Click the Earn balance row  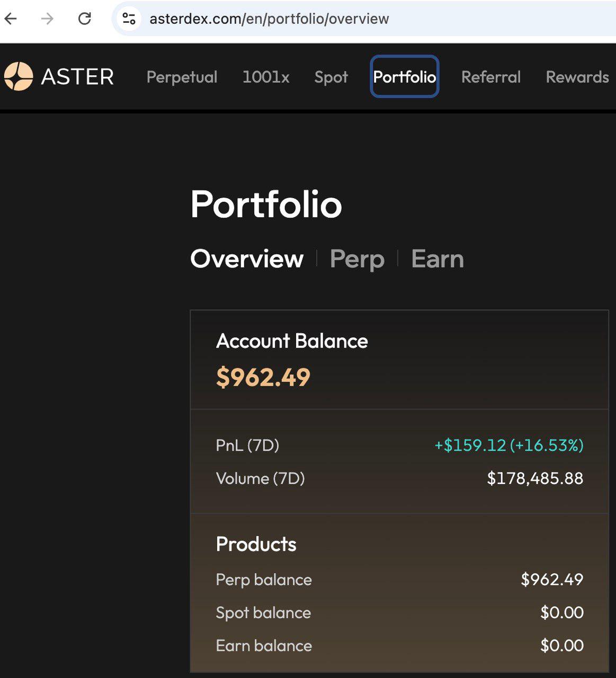pos(399,646)
